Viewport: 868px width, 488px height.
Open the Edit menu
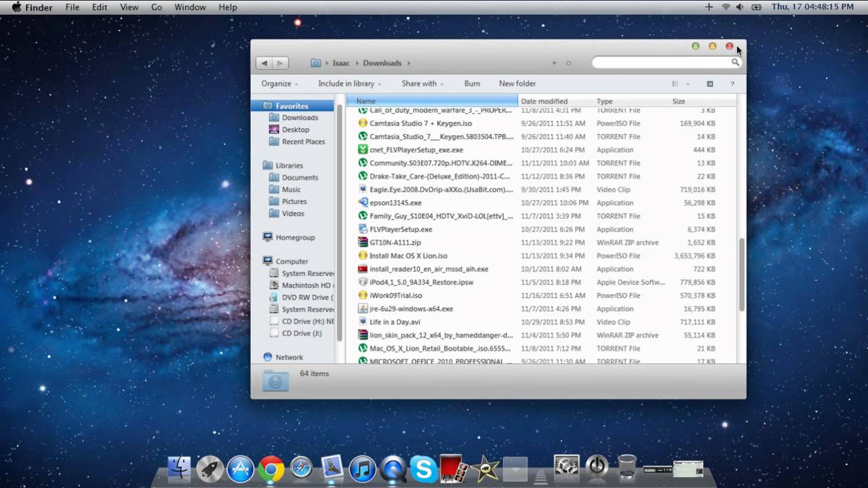pos(100,7)
